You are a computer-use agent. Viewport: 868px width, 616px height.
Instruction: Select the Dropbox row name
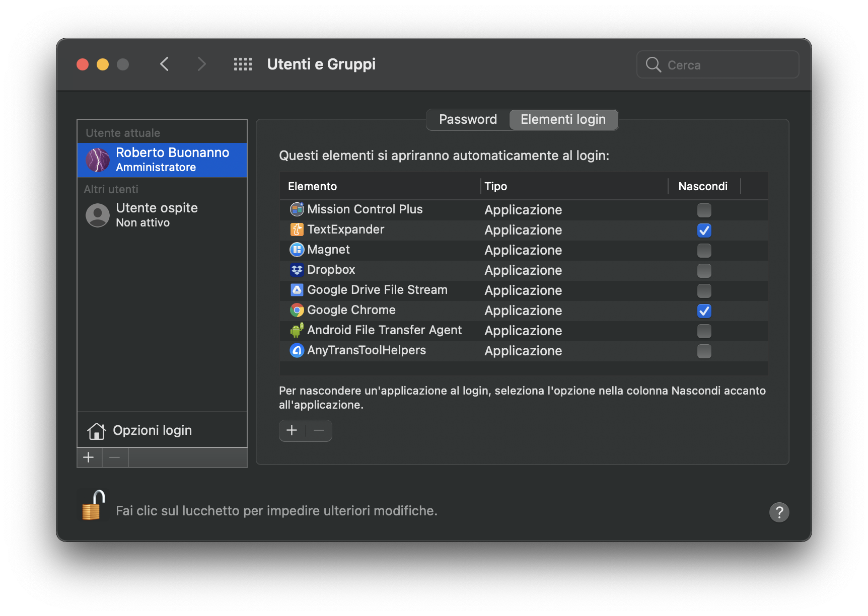click(331, 270)
